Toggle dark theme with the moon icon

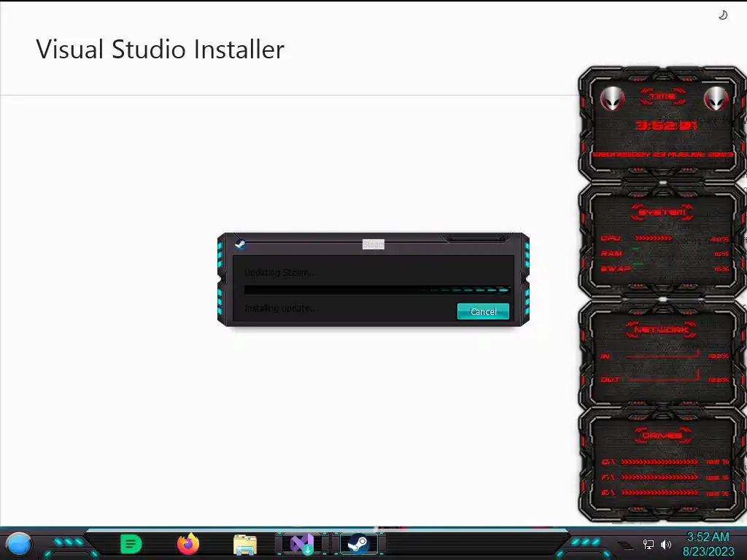pyautogui.click(x=723, y=15)
